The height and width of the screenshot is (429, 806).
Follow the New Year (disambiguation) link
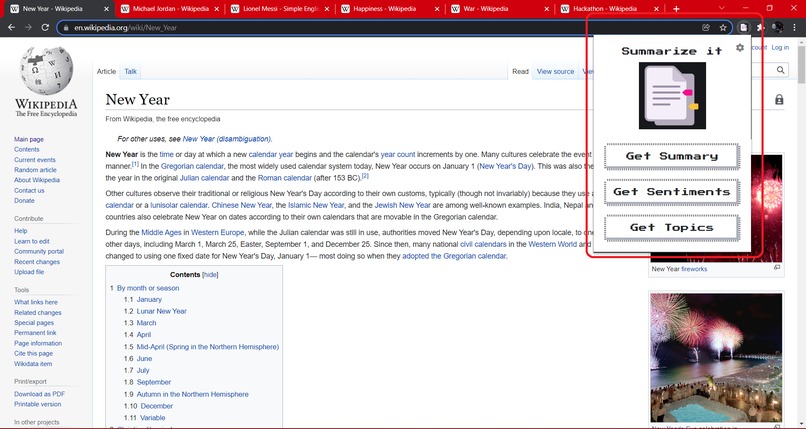coord(227,139)
